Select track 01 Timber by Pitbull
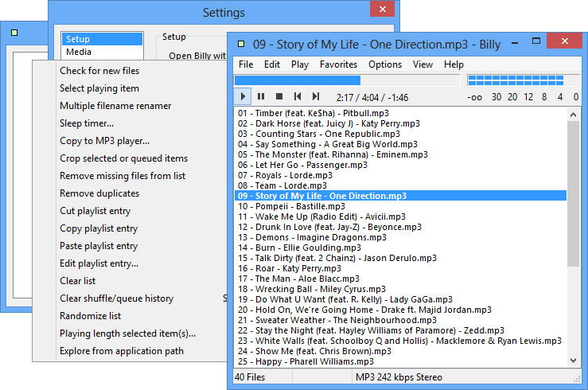This screenshot has height=390, width=588. [x=400, y=113]
